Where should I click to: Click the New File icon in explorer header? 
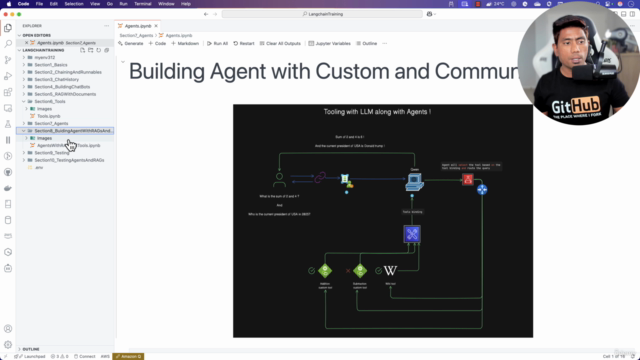pyautogui.click(x=82, y=50)
